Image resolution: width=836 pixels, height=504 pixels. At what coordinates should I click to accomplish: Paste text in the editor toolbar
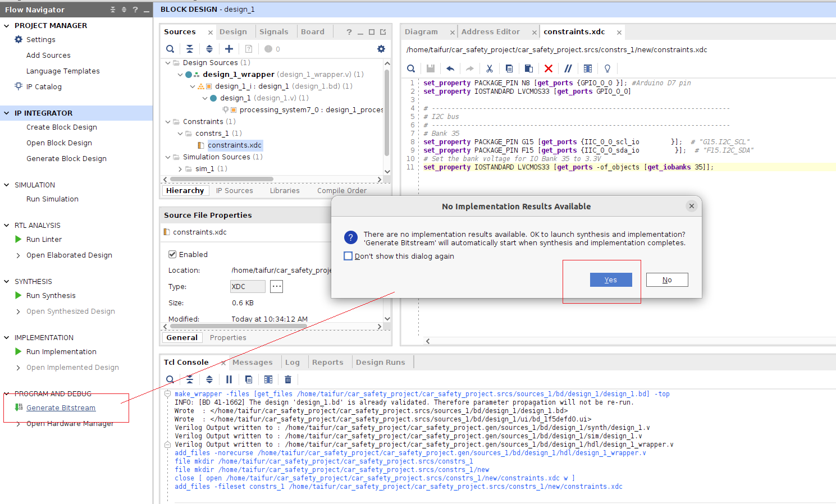tap(529, 68)
